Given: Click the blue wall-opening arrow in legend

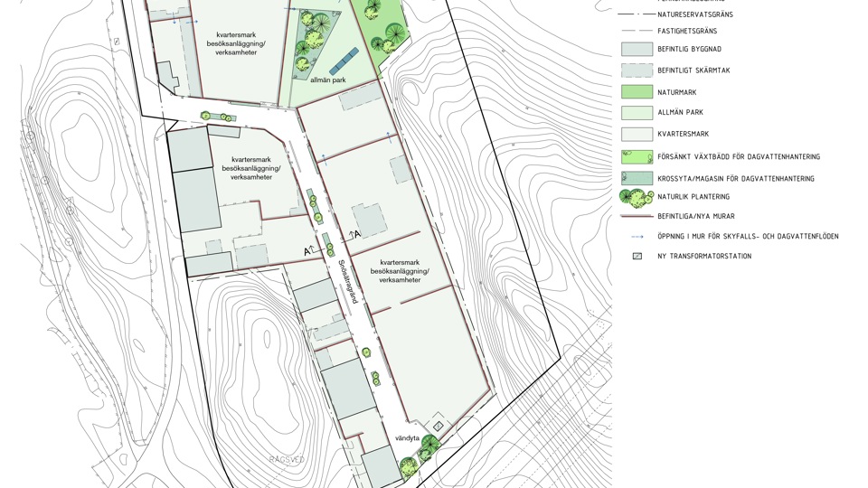Looking at the screenshot, I should click(x=637, y=237).
